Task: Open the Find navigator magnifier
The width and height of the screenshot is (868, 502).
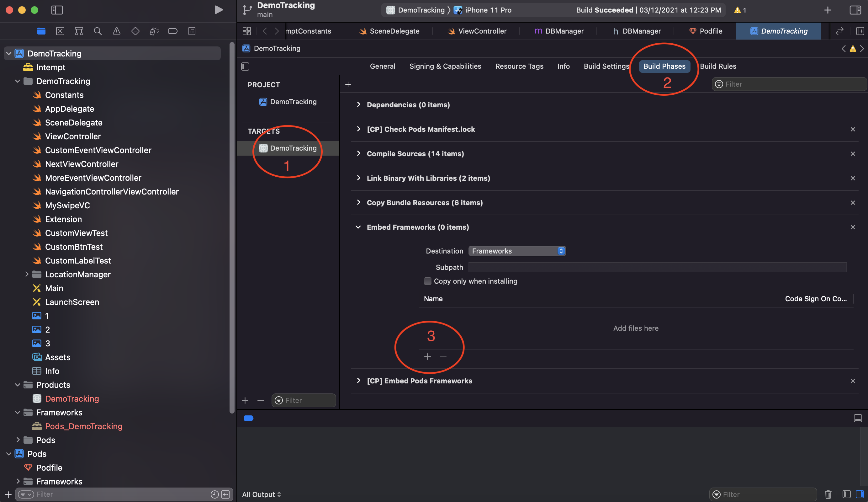Action: [x=98, y=31]
